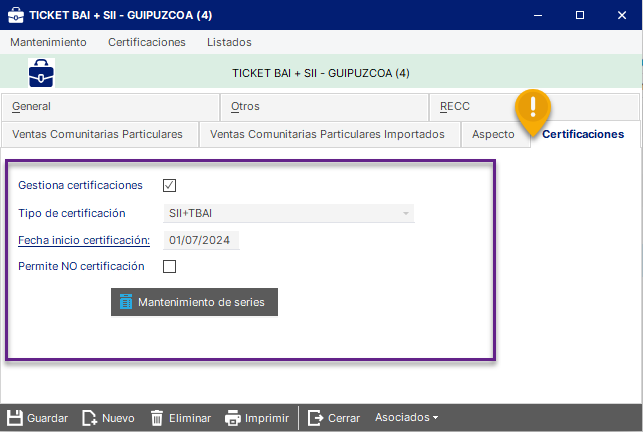Click the Fecha inicio certificación link
Screen dimensions: 643x432
click(84, 240)
